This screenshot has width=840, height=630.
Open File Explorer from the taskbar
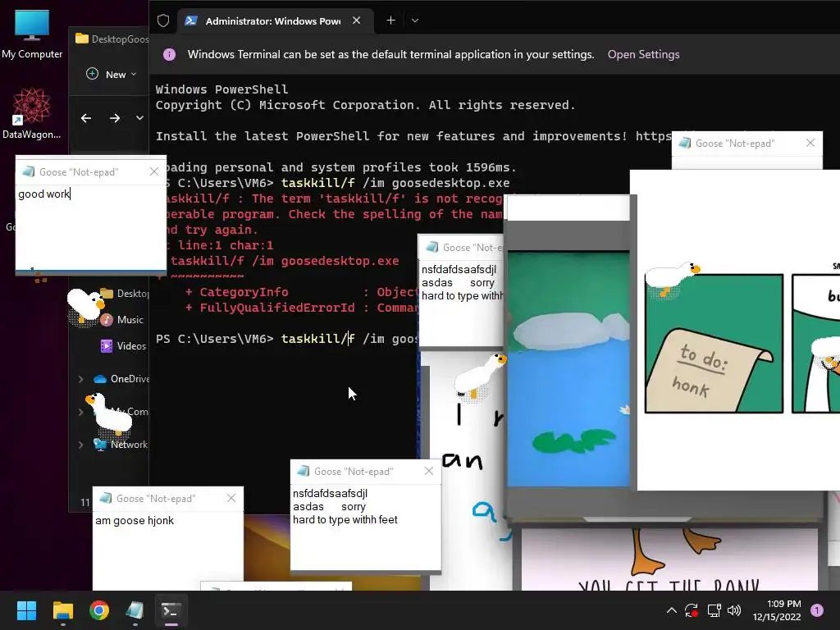[x=62, y=610]
